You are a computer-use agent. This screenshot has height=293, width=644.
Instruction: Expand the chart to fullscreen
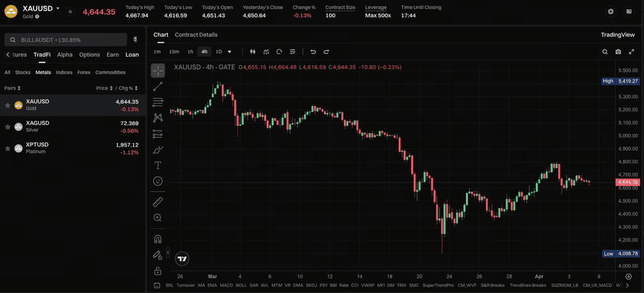(x=631, y=52)
